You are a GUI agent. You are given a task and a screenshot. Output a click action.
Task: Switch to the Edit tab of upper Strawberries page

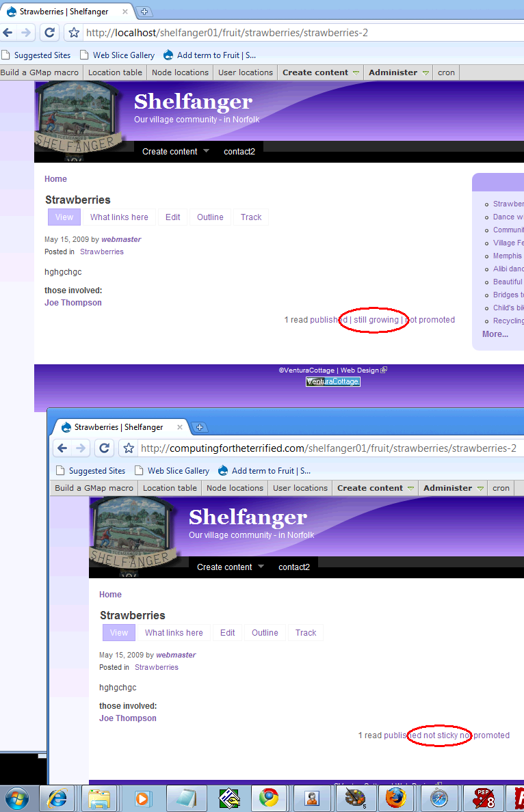click(x=172, y=217)
